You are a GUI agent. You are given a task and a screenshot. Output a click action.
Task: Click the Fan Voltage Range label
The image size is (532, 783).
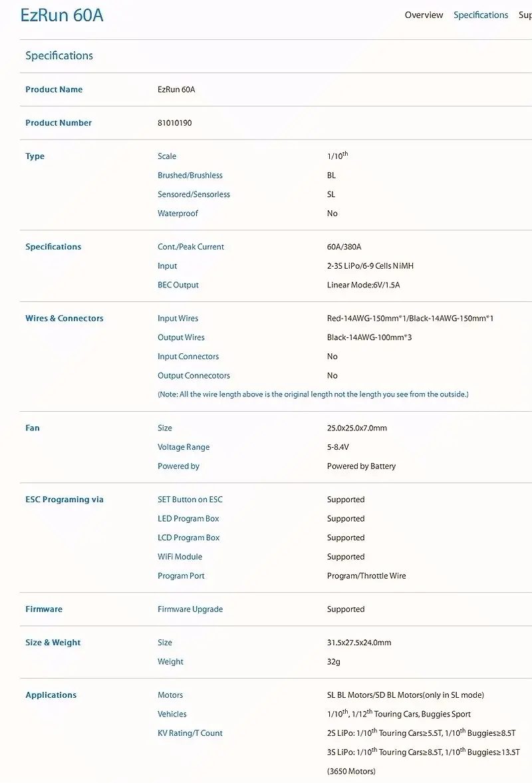pos(184,447)
